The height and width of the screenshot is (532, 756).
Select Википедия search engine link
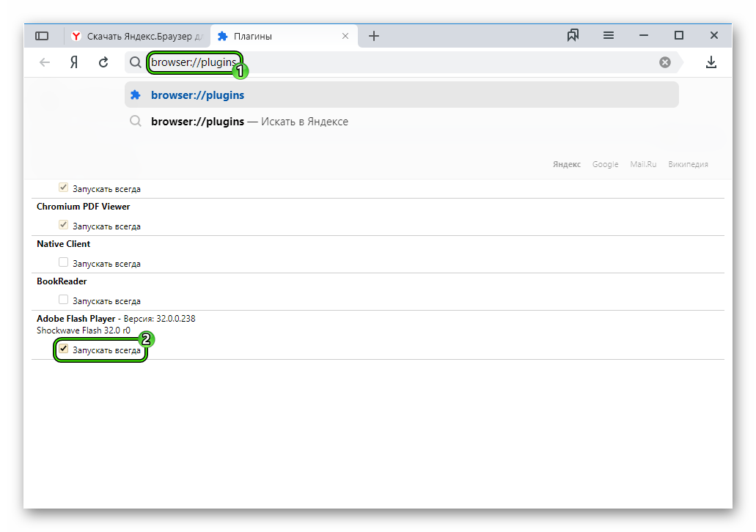(x=688, y=164)
